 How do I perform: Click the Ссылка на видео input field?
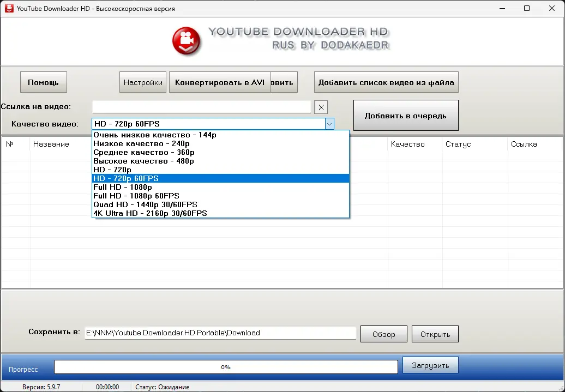[x=202, y=107]
